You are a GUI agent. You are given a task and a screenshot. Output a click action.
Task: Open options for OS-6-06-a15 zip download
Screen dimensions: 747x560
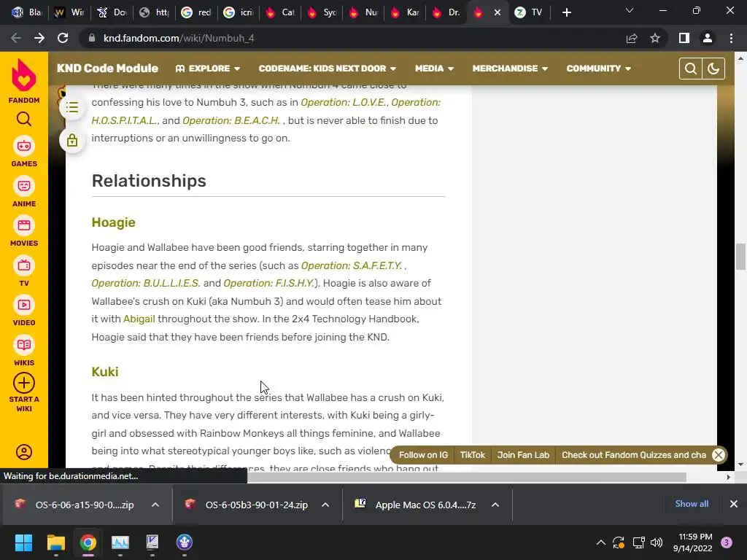(x=155, y=505)
